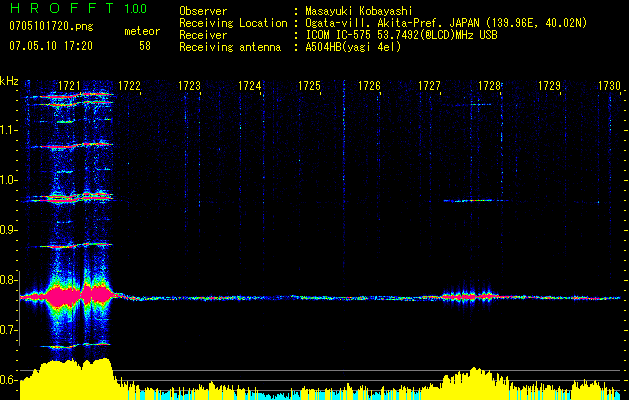
Task: Click the 1724 time marker
Action: [249, 86]
